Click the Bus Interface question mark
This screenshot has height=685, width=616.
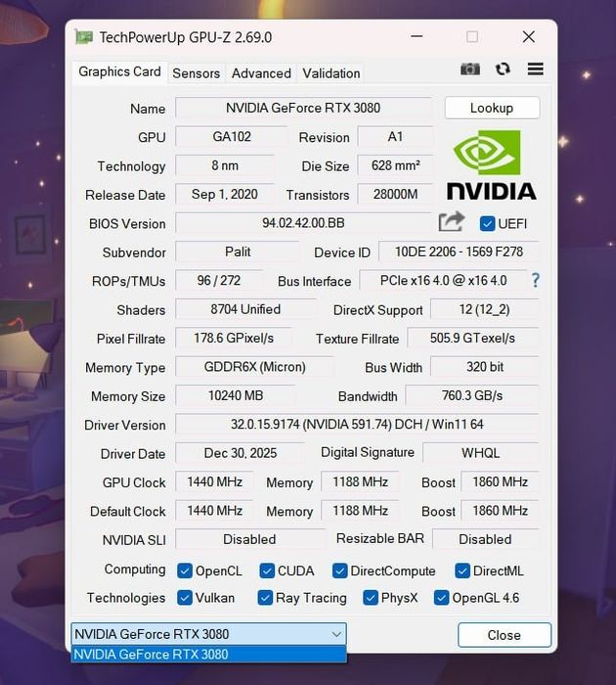coord(535,280)
